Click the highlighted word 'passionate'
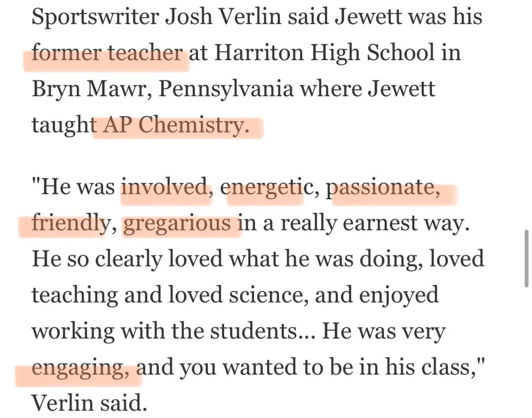This screenshot has height=418, width=532. point(380,187)
